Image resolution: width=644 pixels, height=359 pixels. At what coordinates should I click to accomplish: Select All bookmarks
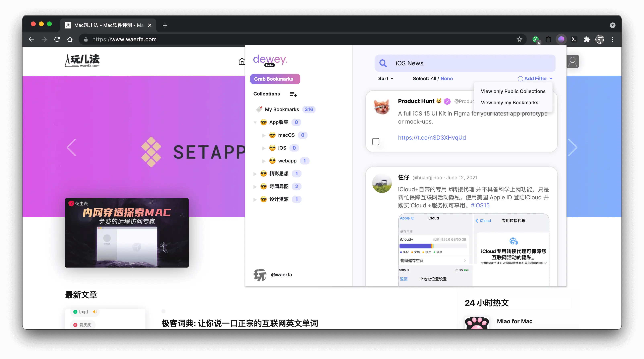[x=433, y=79]
